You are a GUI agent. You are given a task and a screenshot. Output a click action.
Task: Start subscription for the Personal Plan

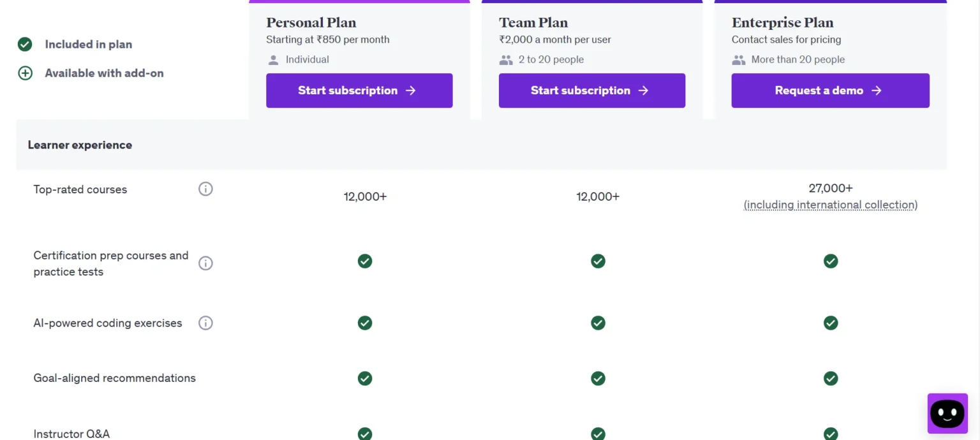coord(359,91)
